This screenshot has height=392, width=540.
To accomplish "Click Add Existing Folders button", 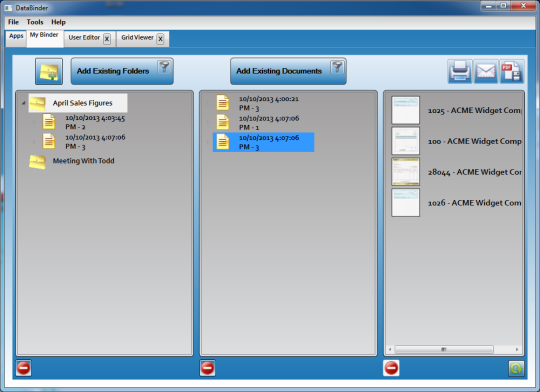I will click(122, 71).
